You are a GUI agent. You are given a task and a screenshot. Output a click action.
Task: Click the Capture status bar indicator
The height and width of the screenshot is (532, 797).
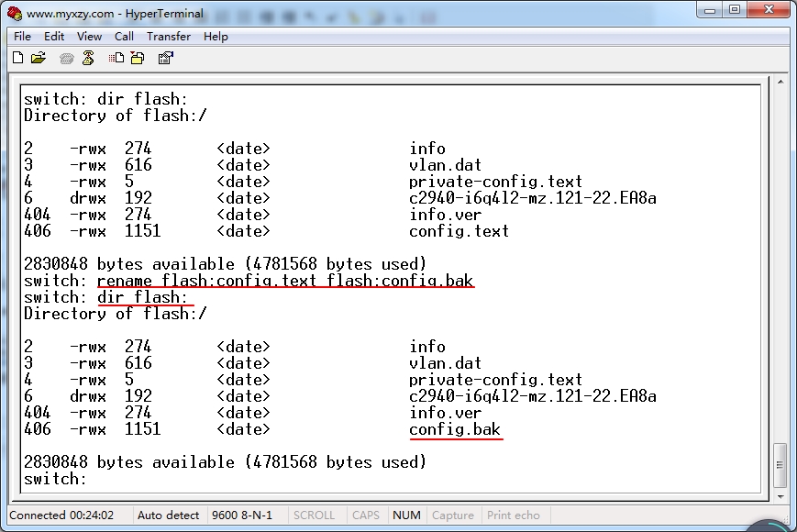[452, 515]
